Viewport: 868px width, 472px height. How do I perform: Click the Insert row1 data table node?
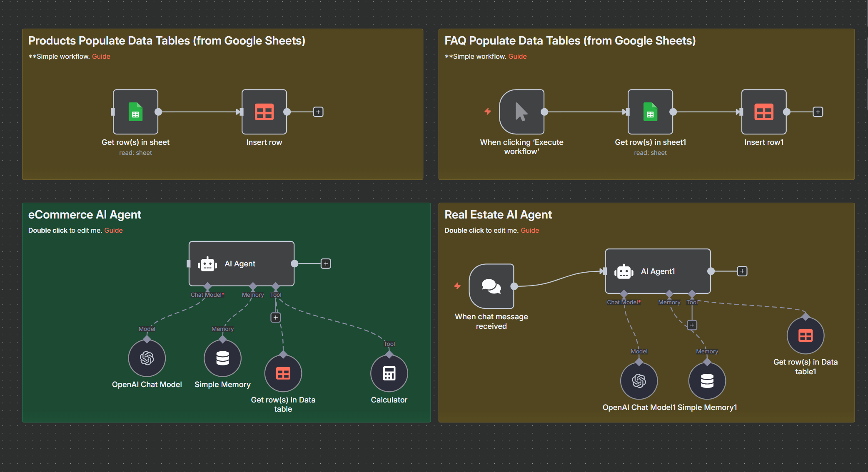pyautogui.click(x=764, y=112)
